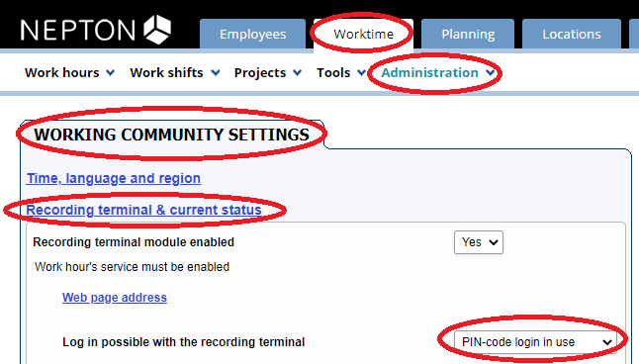
Task: Open the Employees tab
Action: 252,35
